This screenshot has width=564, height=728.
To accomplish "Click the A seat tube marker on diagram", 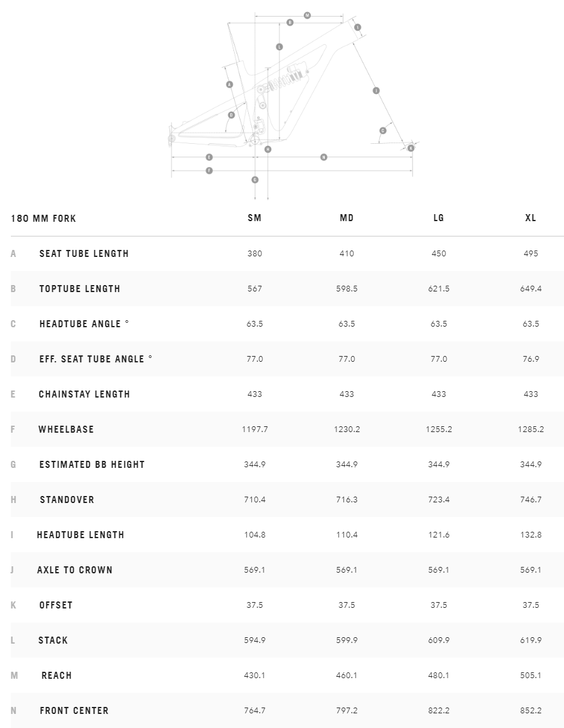I will coord(230,84).
